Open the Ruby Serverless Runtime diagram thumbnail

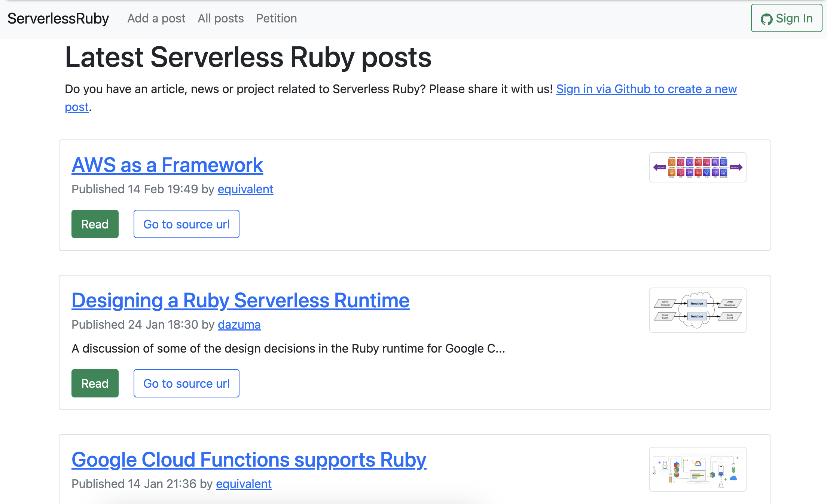[x=698, y=310]
